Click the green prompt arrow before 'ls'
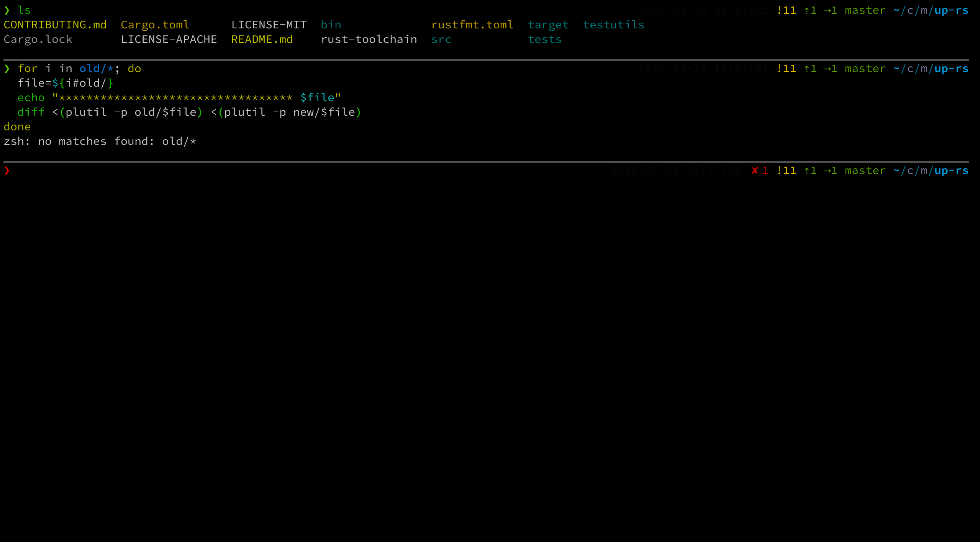The width and height of the screenshot is (980, 542). (7, 10)
